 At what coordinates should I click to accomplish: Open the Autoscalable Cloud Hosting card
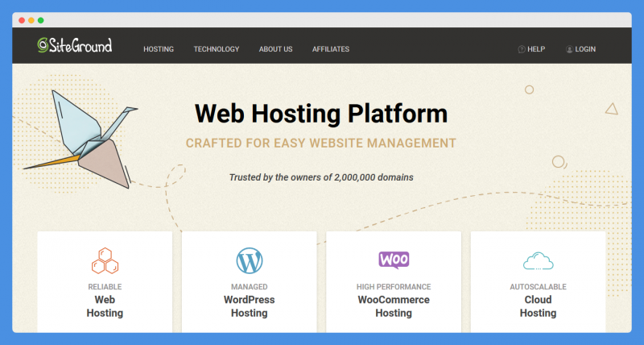tap(538, 281)
